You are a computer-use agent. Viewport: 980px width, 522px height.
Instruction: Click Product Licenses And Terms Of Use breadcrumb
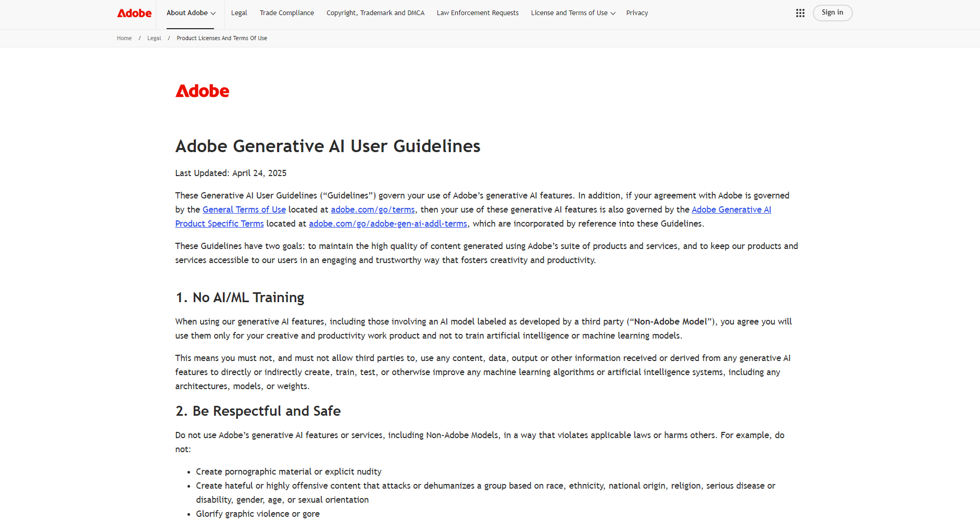(222, 38)
